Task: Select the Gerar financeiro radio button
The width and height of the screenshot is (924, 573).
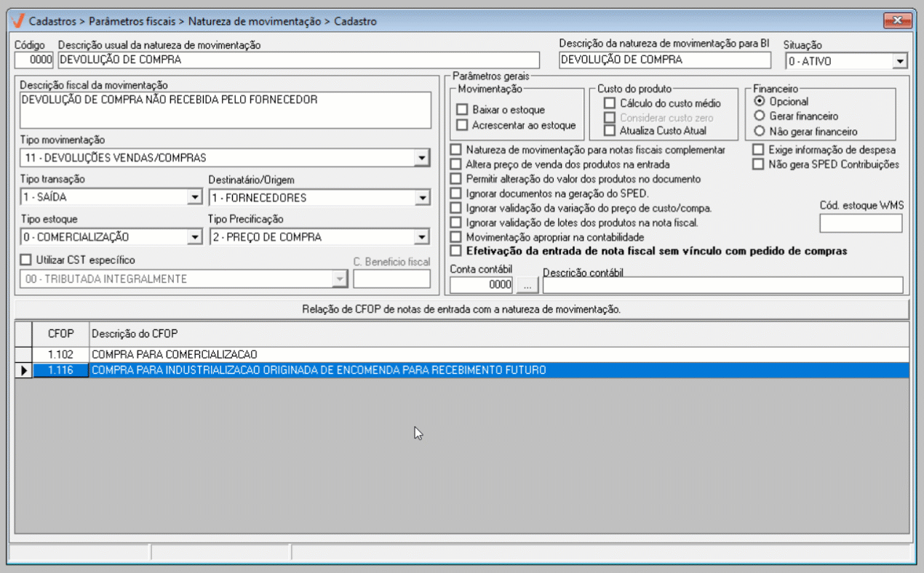Action: [x=760, y=116]
